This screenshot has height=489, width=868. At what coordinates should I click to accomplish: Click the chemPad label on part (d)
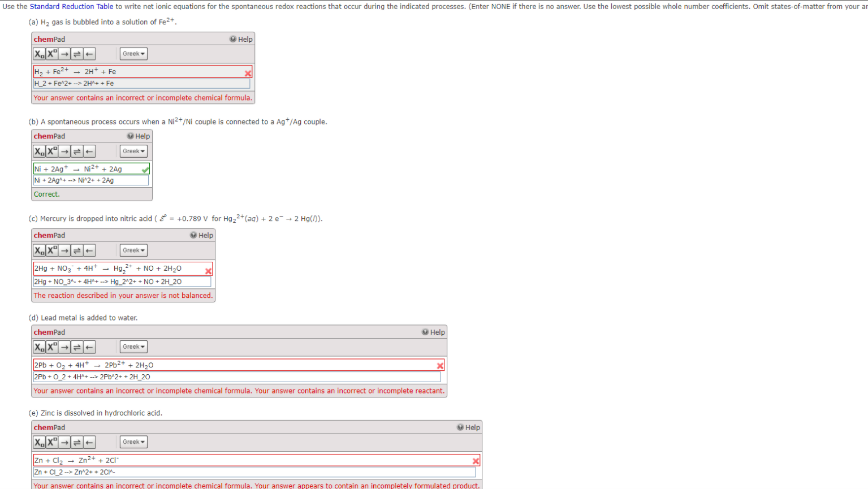click(x=49, y=332)
